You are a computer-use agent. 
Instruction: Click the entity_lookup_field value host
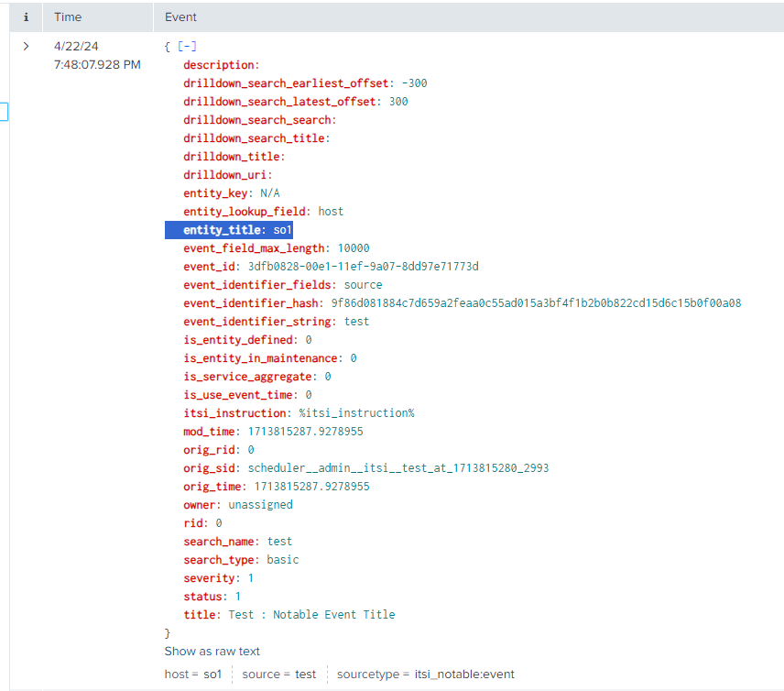(x=331, y=211)
